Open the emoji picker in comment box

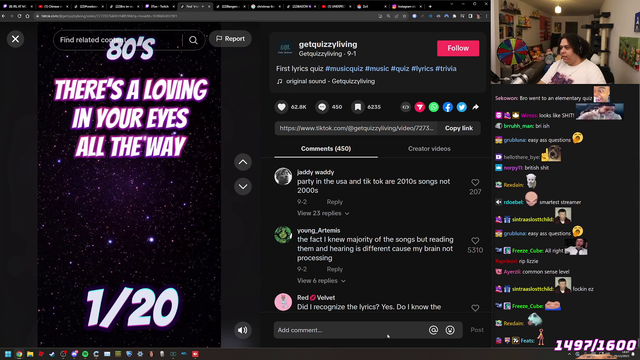point(450,330)
